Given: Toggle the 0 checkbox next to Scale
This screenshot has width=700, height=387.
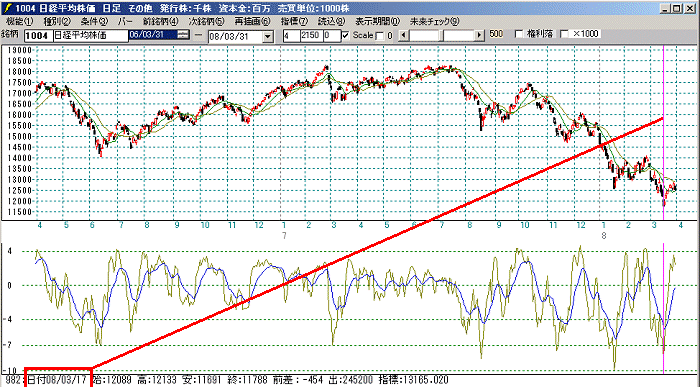Looking at the screenshot, I should [x=379, y=36].
